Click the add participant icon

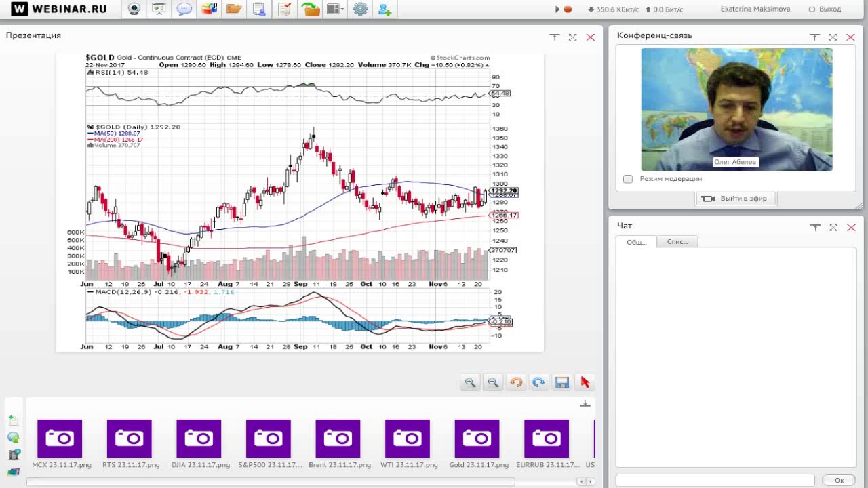click(x=384, y=9)
